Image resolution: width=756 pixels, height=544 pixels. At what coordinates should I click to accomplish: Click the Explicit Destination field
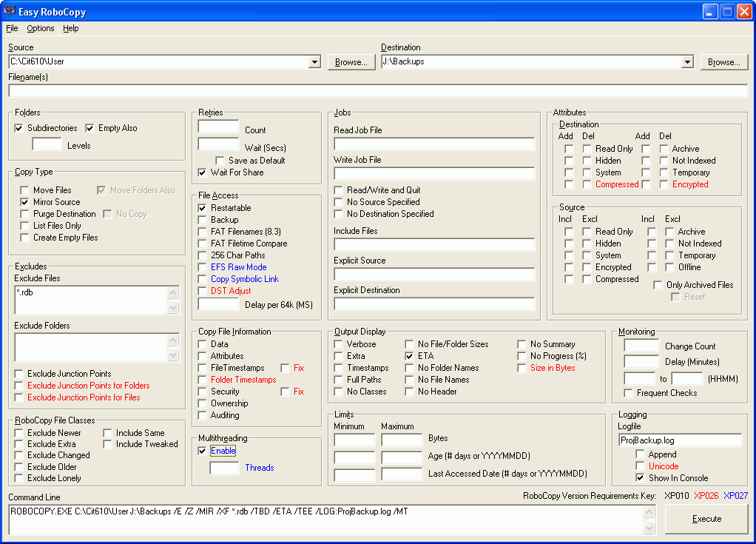point(434,304)
